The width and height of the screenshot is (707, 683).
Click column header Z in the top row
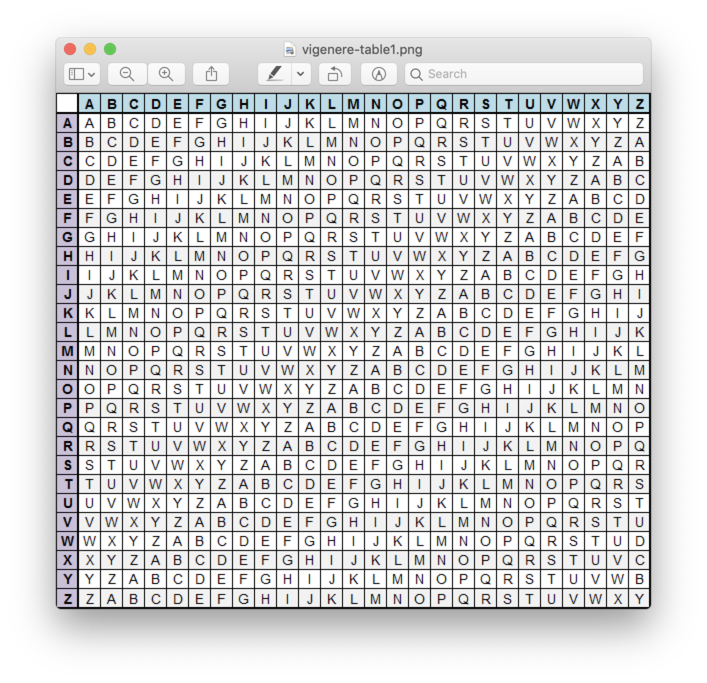pyautogui.click(x=639, y=104)
